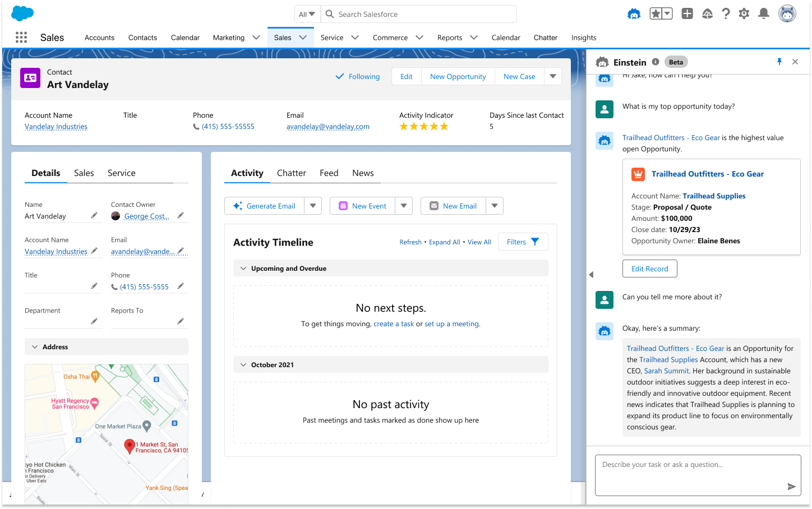Open Generate Email dropdown arrow
Image resolution: width=812 pixels, height=509 pixels.
[313, 206]
